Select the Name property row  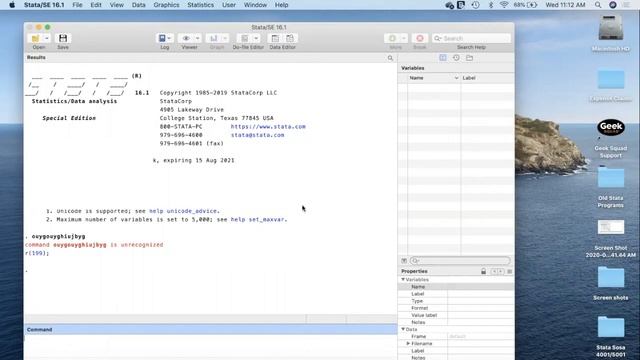coord(456,287)
